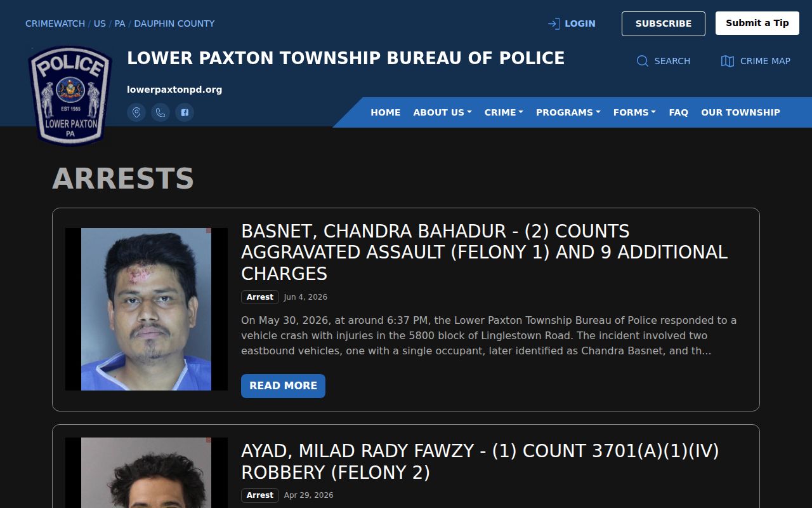Click the Submit a Tip button
This screenshot has width=812, height=508.
757,23
